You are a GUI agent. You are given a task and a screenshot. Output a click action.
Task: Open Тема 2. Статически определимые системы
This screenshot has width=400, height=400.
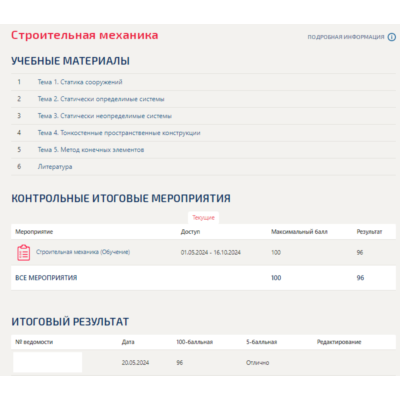point(101,99)
